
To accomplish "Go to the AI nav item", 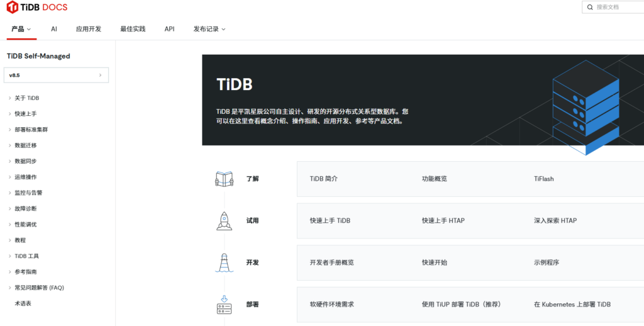I will (x=54, y=29).
